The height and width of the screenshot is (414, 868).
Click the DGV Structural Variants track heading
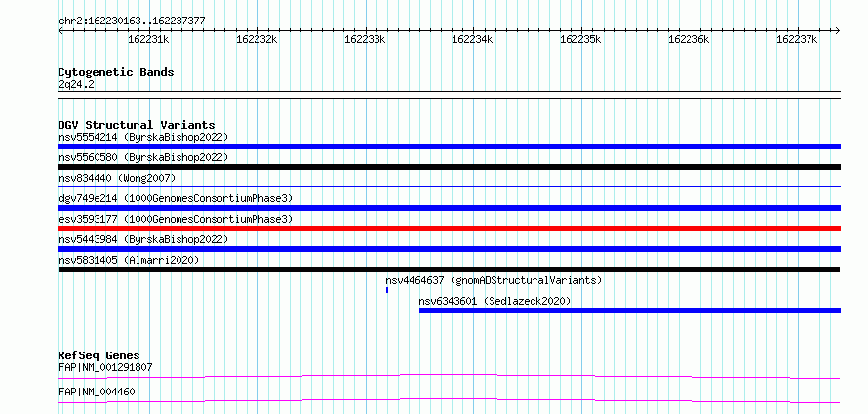point(137,125)
